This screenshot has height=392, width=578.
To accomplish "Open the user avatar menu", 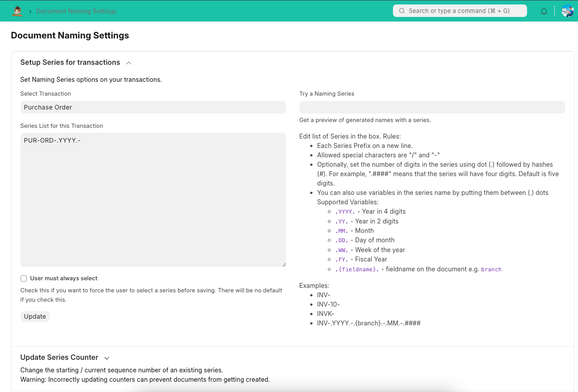I will point(567,11).
